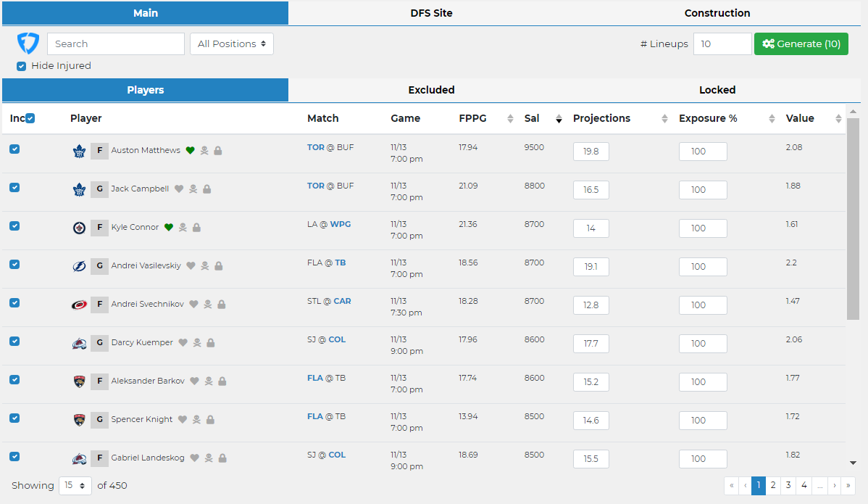Click the heart icon for Auston Matthews
Image resolution: width=868 pixels, height=504 pixels.
click(190, 151)
